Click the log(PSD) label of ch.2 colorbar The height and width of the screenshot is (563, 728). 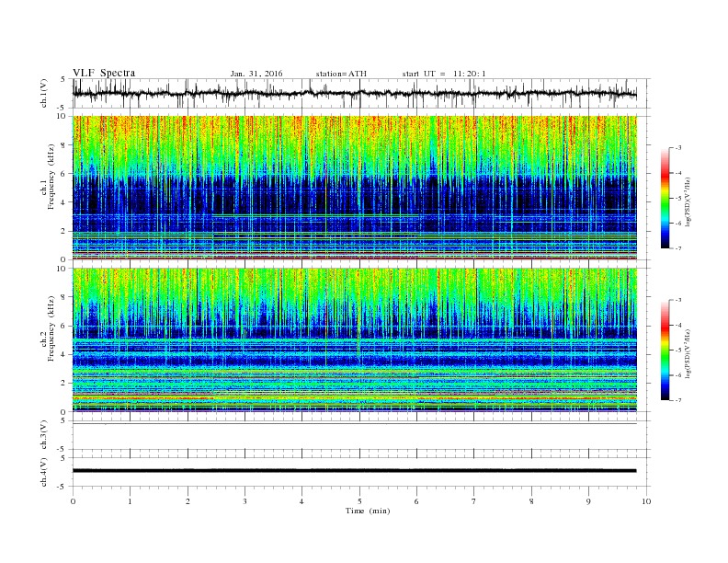[x=688, y=354]
